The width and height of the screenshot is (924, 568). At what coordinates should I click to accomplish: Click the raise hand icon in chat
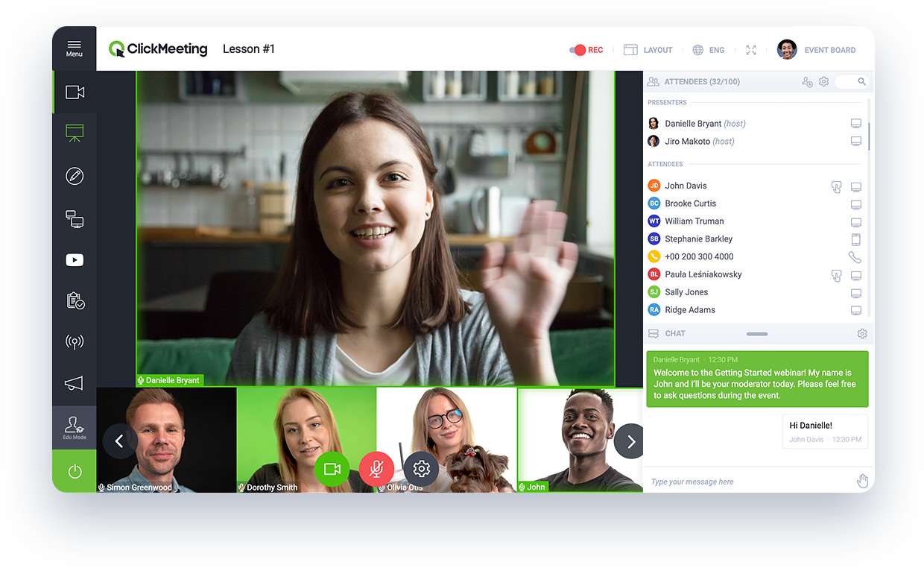(x=862, y=482)
